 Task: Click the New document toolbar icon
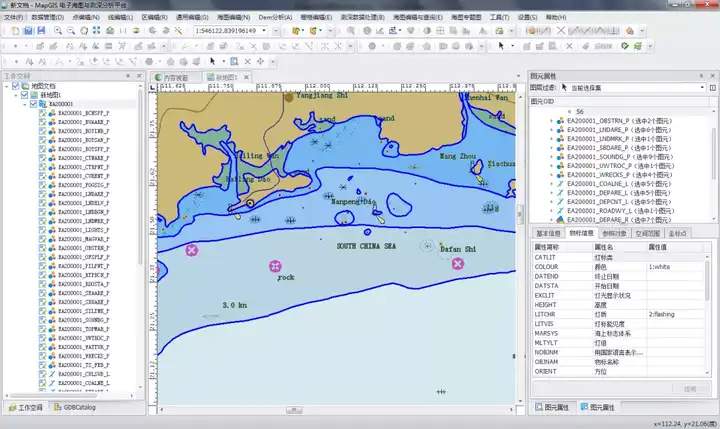click(15, 31)
